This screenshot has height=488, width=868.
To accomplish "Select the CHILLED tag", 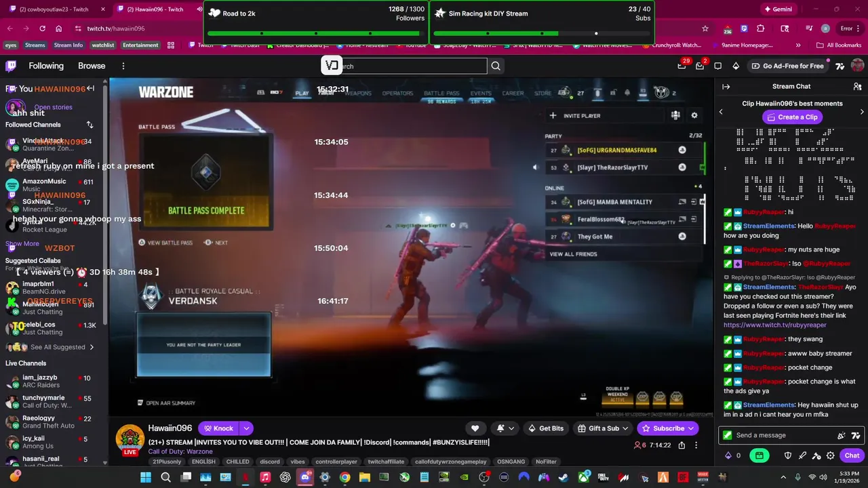I will [237, 462].
